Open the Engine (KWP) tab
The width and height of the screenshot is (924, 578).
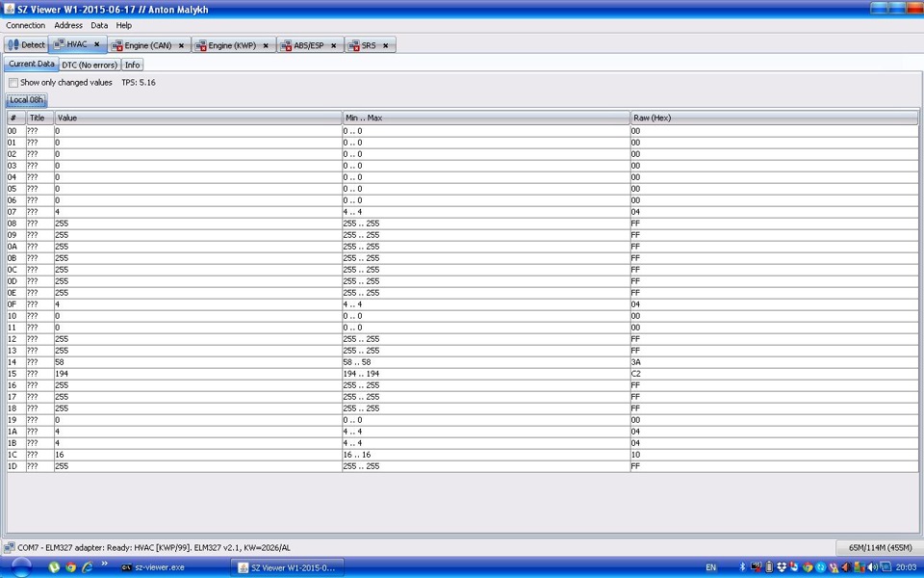pyautogui.click(x=232, y=45)
